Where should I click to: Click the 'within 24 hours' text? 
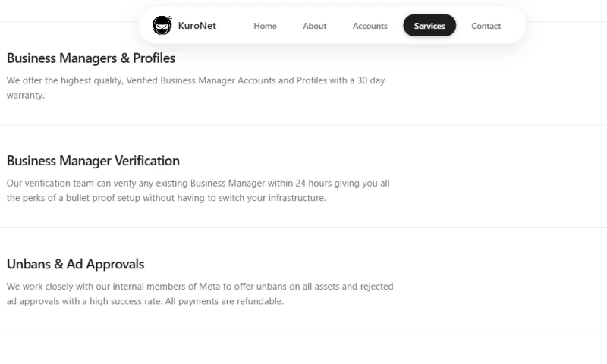coord(290,183)
